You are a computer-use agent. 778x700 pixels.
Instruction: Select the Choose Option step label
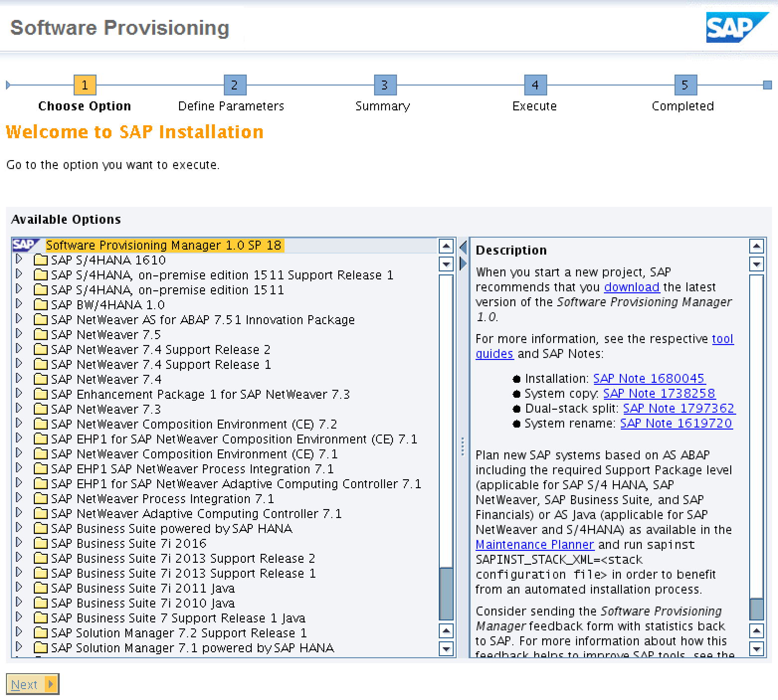85,106
